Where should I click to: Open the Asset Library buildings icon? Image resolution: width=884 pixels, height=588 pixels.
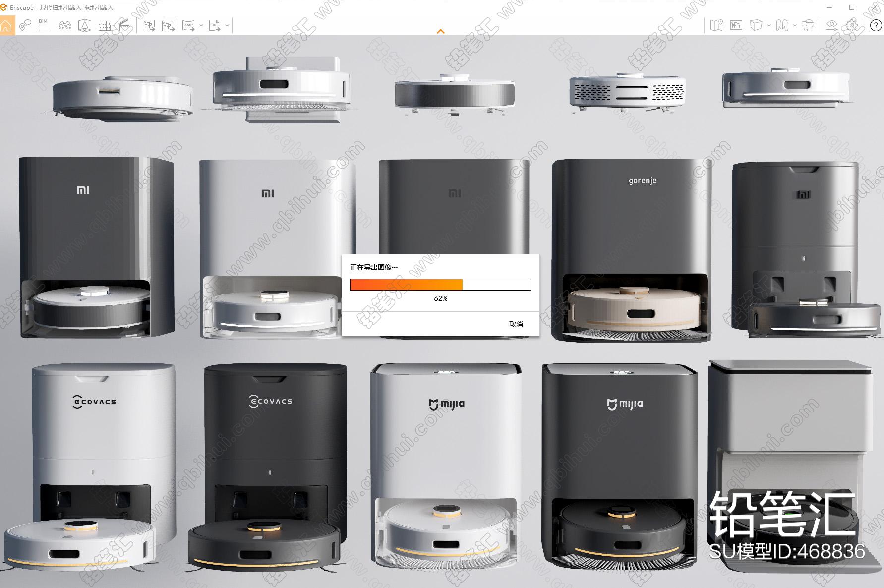coord(105,25)
